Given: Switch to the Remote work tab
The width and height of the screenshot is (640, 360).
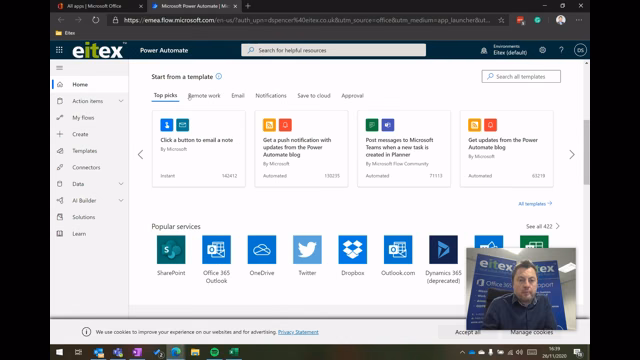Looking at the screenshot, I should point(204,96).
